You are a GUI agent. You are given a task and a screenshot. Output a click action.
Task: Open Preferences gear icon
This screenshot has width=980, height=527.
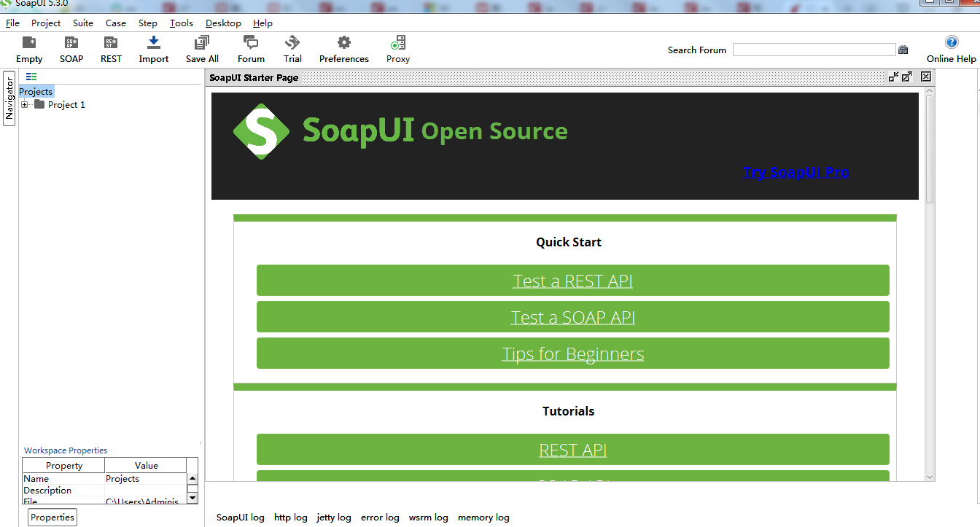click(344, 42)
